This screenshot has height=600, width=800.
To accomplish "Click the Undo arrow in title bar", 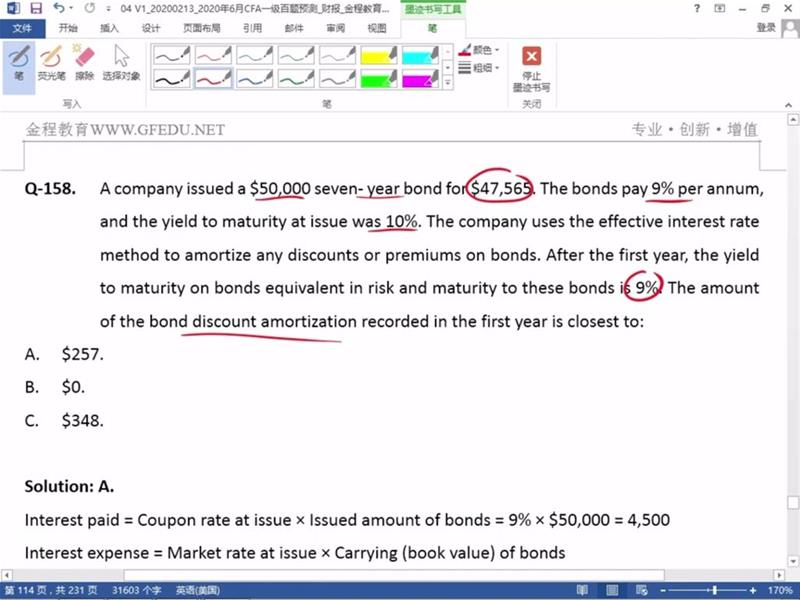I will [x=59, y=8].
